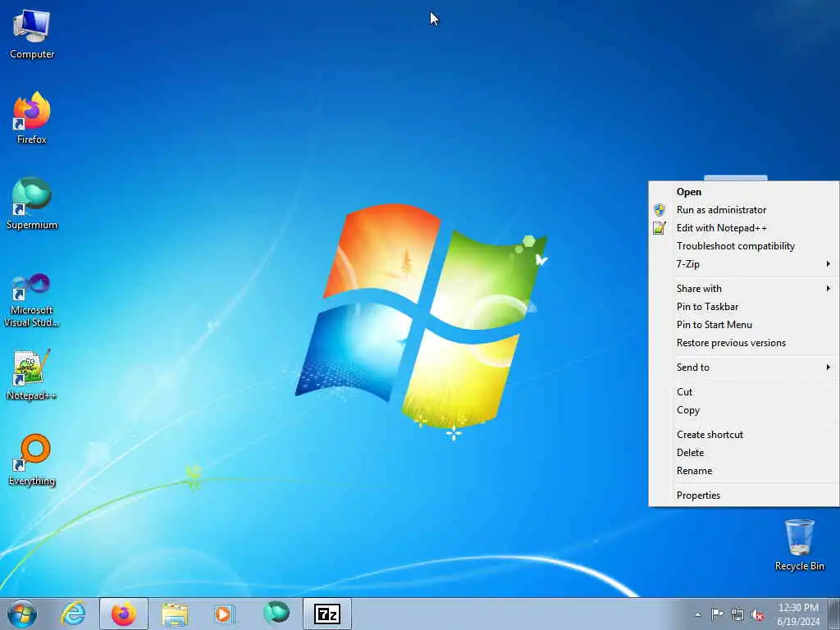Select Troubleshoot compatibility
This screenshot has height=630, width=840.
click(743, 246)
